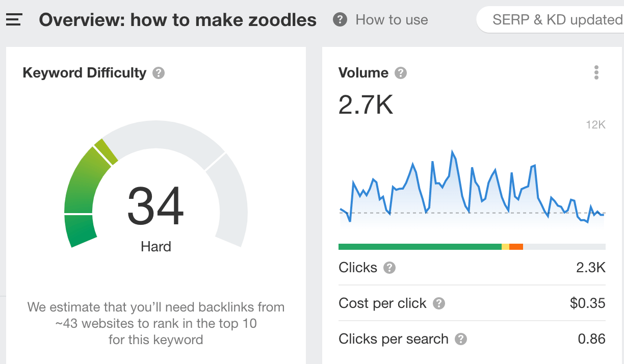Click the orange paid clicks bar segment
This screenshot has height=364, width=624.
[x=516, y=246]
